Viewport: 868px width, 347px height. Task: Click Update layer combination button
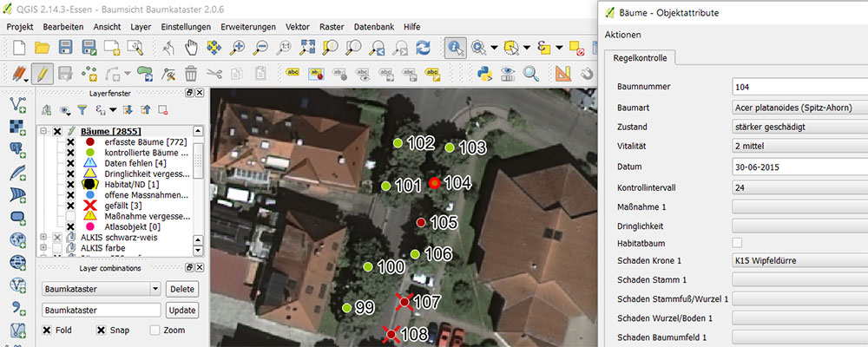[182, 310]
